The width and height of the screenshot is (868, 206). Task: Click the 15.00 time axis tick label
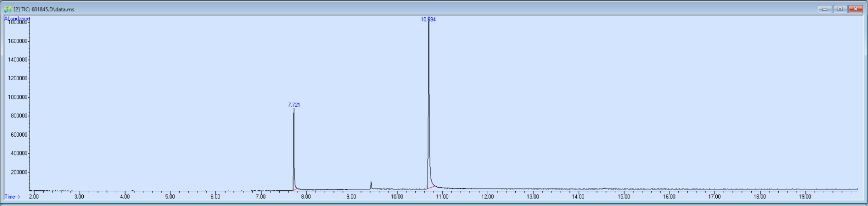click(624, 197)
